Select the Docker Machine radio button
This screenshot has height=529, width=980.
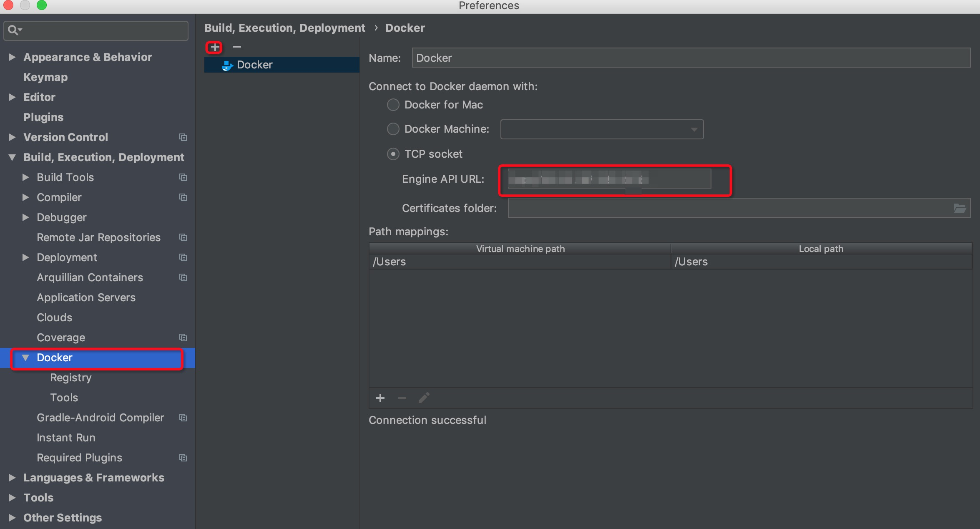393,129
